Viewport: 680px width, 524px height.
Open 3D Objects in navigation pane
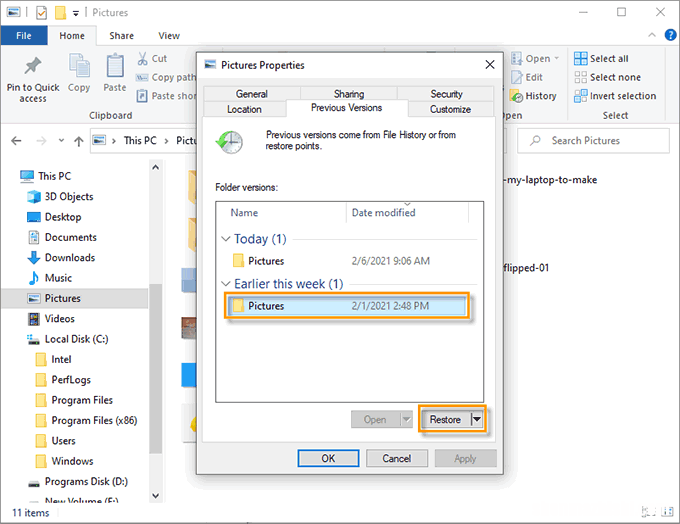coord(60,196)
